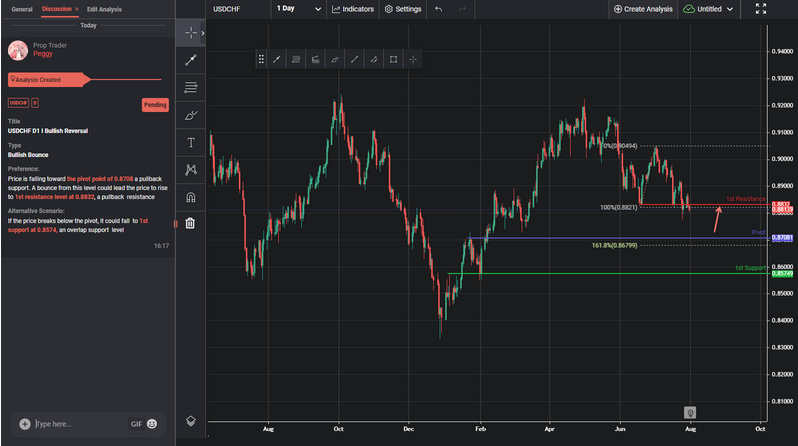Screen dimensions: 798x446
Task: Pick the brush in floating toolbar
Action: [x=335, y=60]
